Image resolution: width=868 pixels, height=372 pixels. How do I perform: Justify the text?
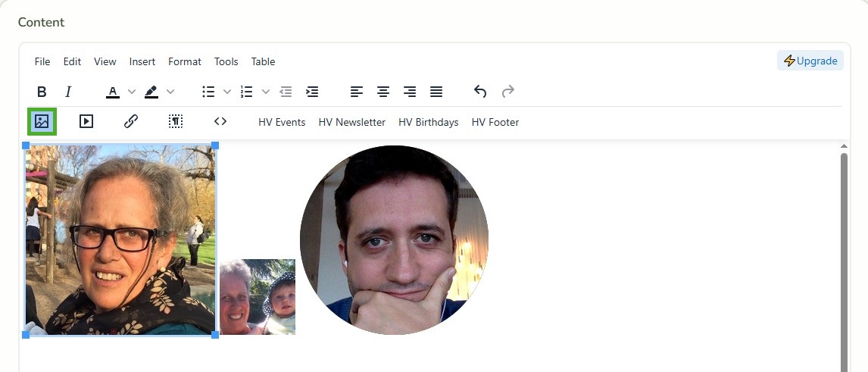436,92
